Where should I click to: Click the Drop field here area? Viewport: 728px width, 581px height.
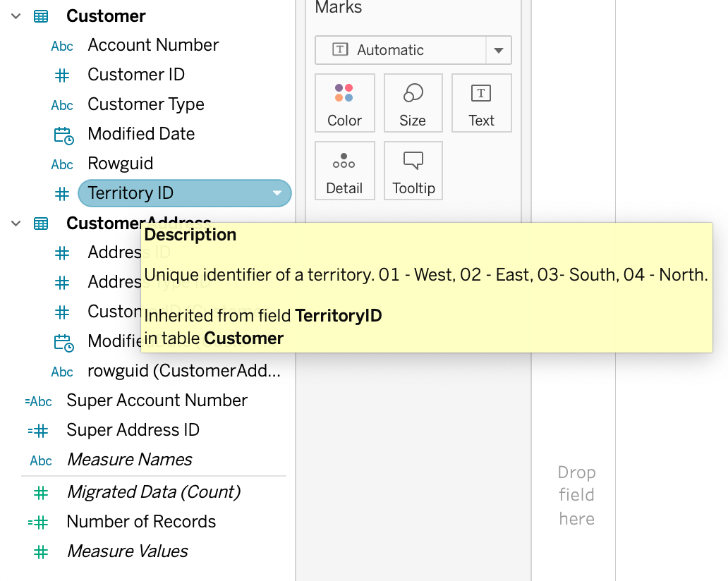[x=576, y=496]
